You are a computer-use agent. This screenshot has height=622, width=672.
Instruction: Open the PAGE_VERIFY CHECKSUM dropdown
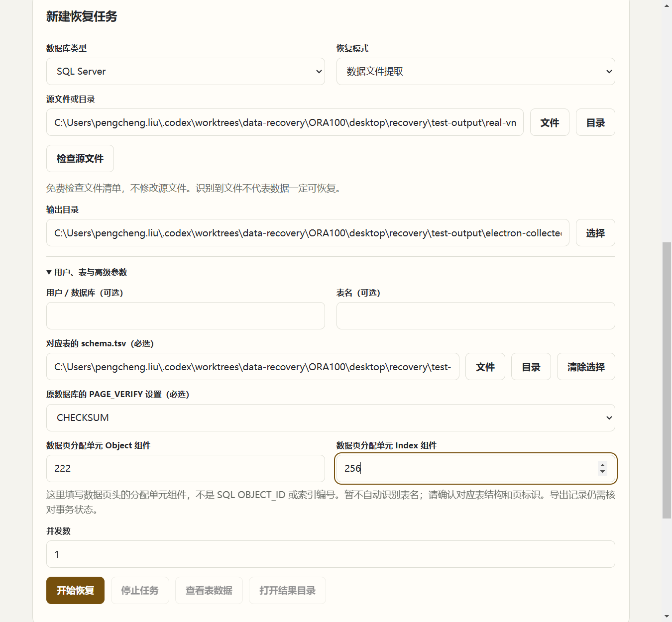(x=331, y=417)
